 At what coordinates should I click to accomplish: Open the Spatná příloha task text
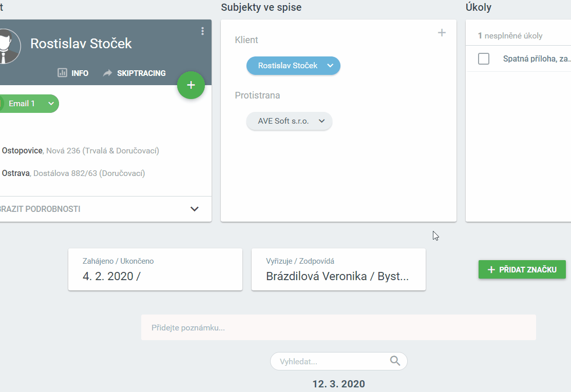pyautogui.click(x=537, y=58)
